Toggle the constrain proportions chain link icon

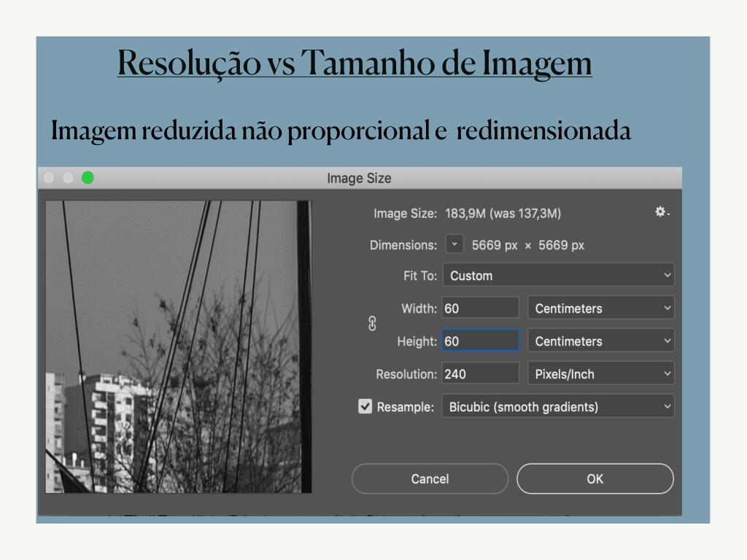point(372,324)
